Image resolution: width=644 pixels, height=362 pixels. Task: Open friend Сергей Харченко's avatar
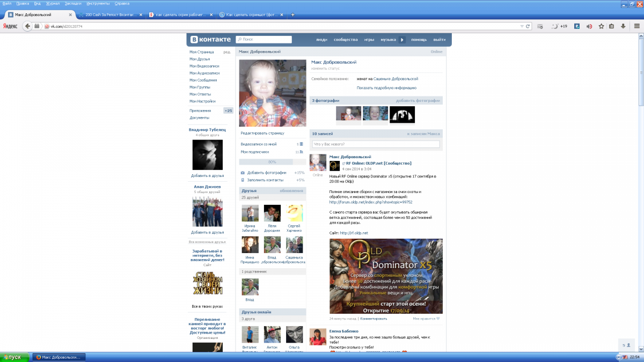(294, 213)
